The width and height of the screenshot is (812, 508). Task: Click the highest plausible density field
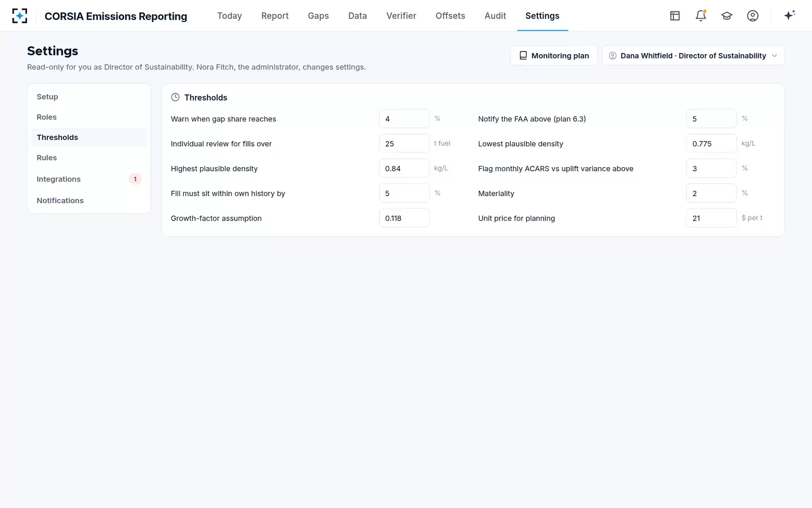404,168
